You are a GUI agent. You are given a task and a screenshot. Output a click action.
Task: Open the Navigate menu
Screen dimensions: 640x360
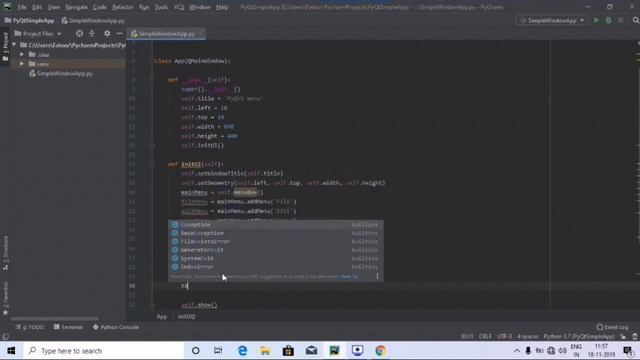[x=76, y=7]
